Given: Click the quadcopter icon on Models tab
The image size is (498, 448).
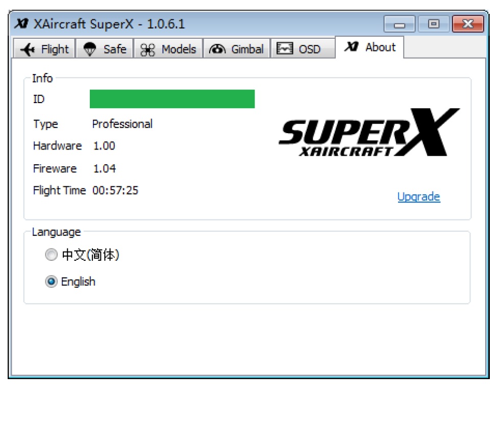Looking at the screenshot, I should (147, 49).
